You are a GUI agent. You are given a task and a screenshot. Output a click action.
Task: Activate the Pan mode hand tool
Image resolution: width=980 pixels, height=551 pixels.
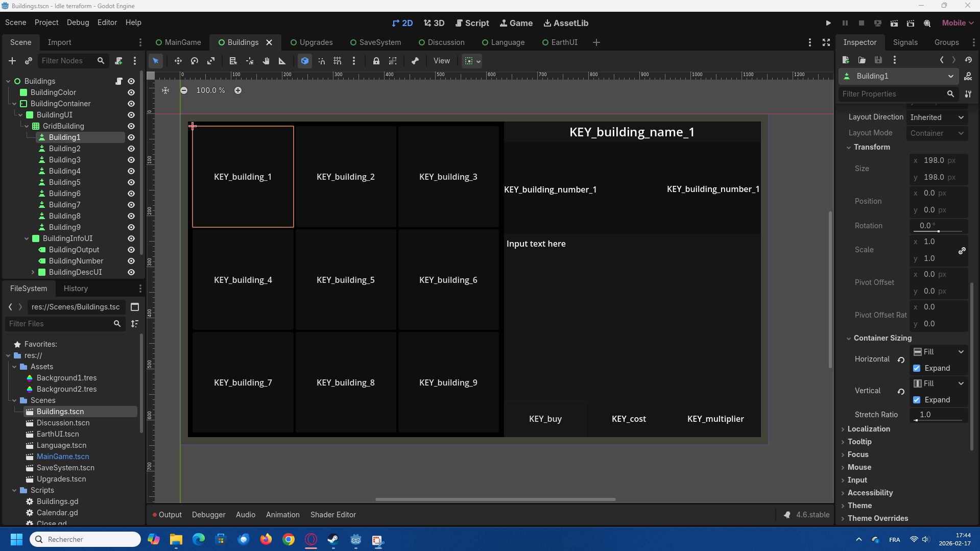coord(266,61)
